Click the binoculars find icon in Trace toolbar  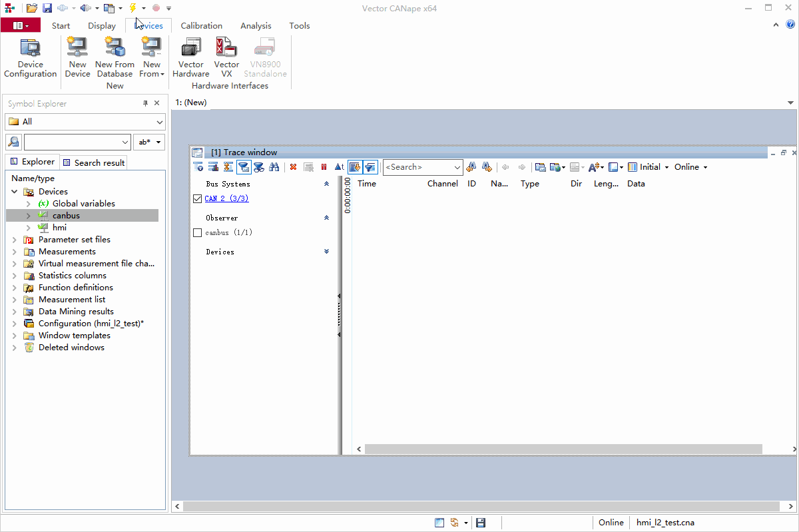274,167
